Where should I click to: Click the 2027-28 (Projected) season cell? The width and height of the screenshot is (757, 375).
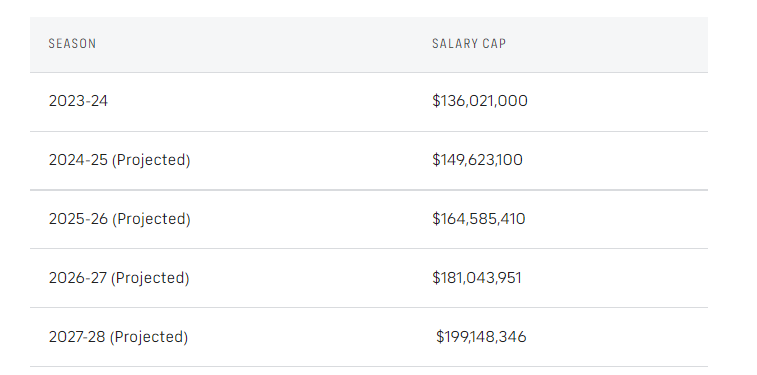click(118, 336)
